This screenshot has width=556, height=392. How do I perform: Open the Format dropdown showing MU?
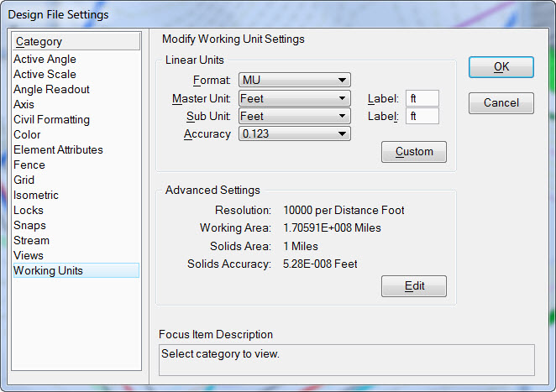pos(295,80)
